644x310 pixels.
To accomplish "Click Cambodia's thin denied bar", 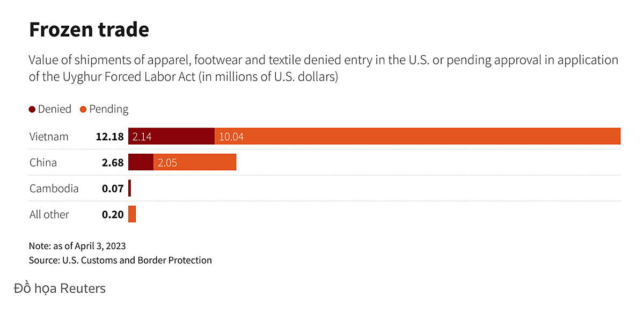I will pyautogui.click(x=130, y=188).
